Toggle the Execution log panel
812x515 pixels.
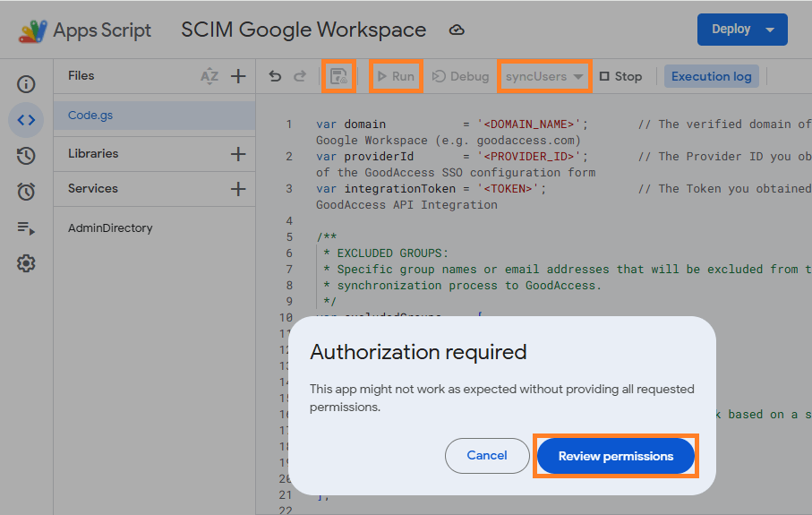pyautogui.click(x=712, y=76)
